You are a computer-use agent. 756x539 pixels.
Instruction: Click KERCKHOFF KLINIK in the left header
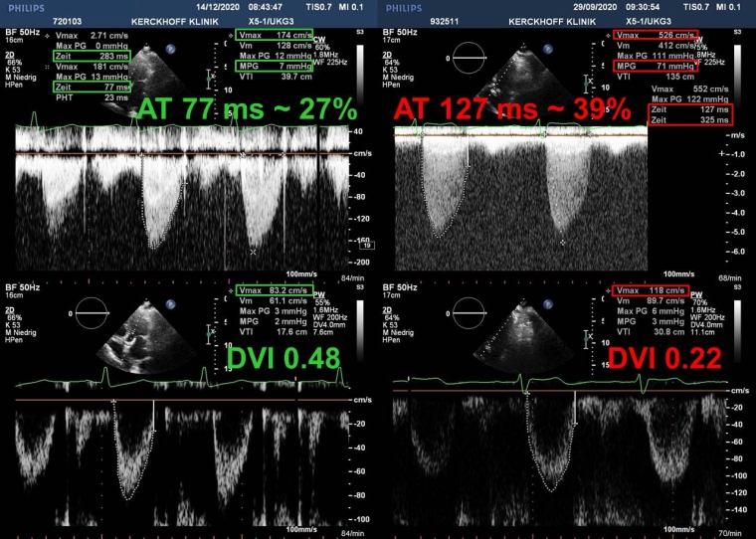(175, 22)
